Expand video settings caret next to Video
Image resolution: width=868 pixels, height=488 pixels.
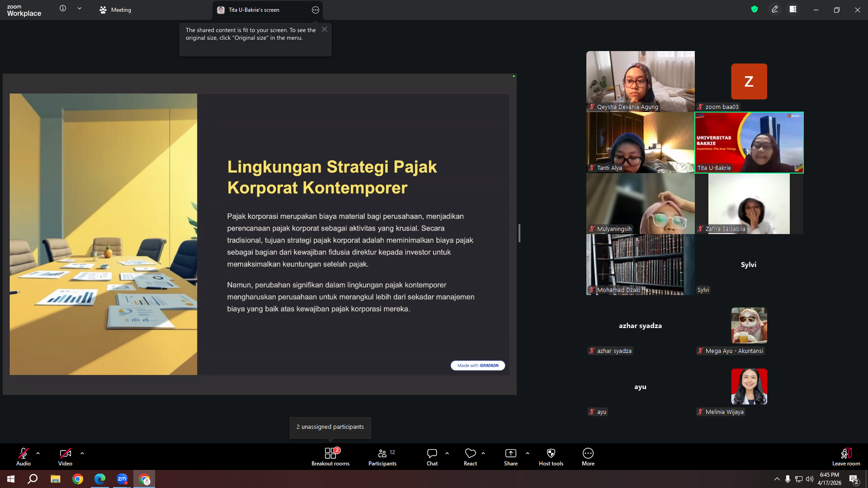click(x=82, y=453)
